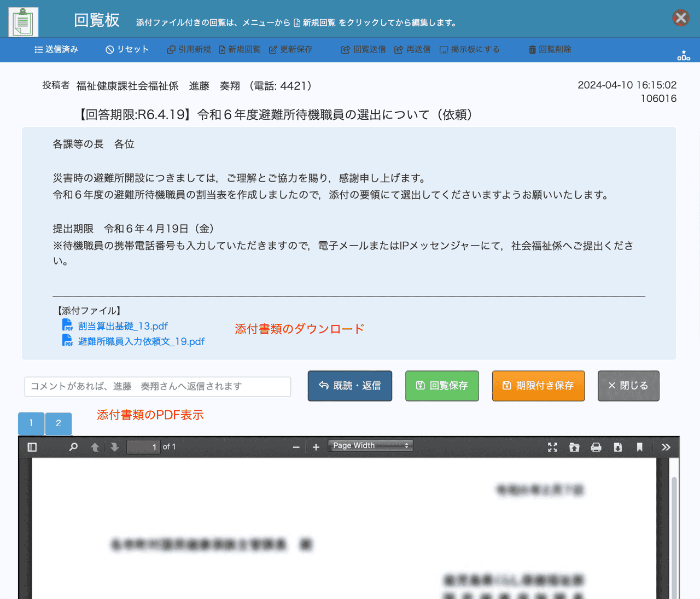Go to next PDF page arrow
Viewport: 700px width, 599px height.
114,447
